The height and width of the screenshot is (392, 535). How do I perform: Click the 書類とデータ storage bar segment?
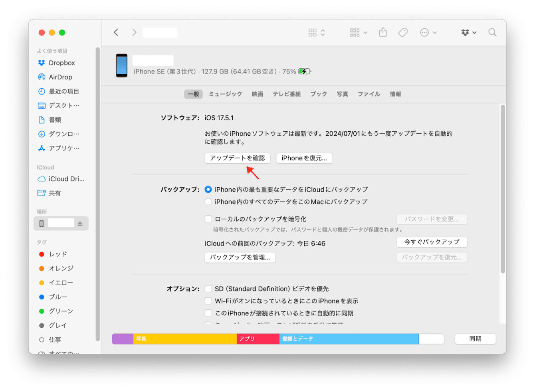349,339
